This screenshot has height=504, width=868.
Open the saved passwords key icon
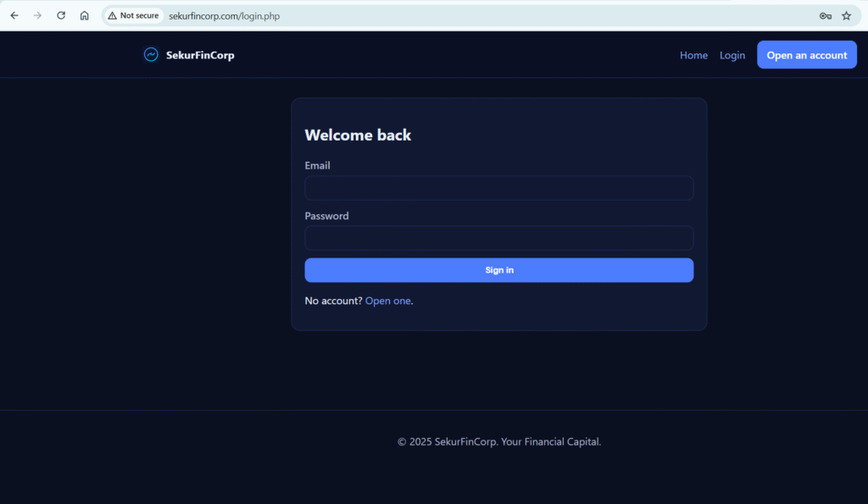click(x=825, y=15)
